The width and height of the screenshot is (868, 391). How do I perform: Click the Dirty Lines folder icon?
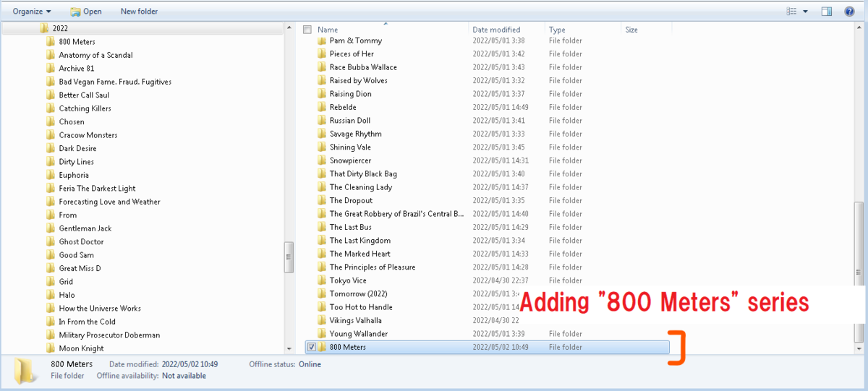pos(51,162)
